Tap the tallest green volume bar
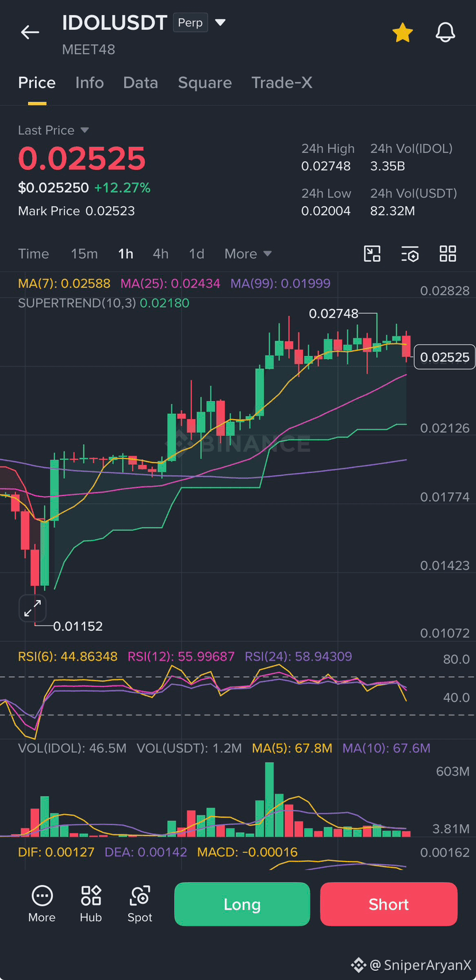 [270, 799]
